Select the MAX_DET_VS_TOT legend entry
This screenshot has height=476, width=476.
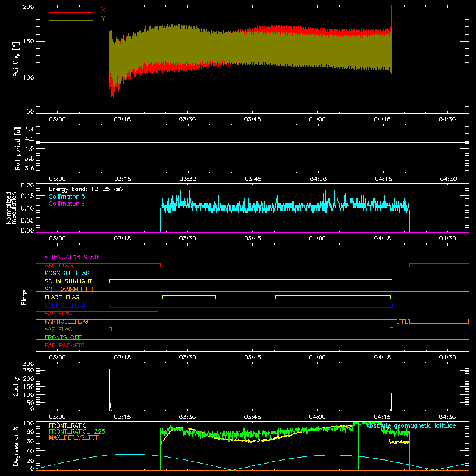coord(73,437)
